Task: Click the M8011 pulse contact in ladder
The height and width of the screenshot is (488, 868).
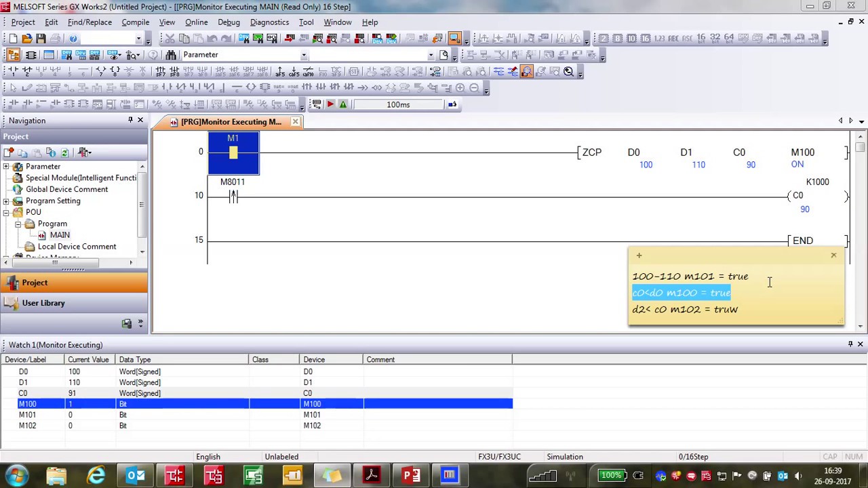Action: tap(233, 196)
